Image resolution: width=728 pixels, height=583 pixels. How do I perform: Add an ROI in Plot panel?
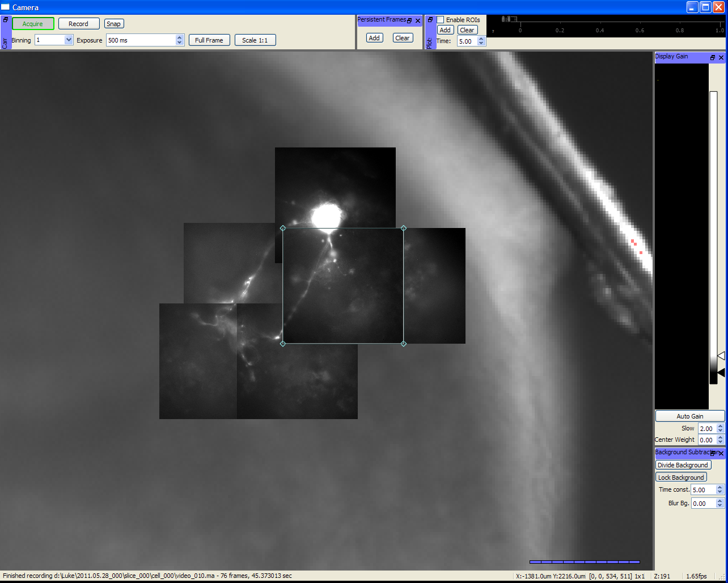tap(445, 30)
